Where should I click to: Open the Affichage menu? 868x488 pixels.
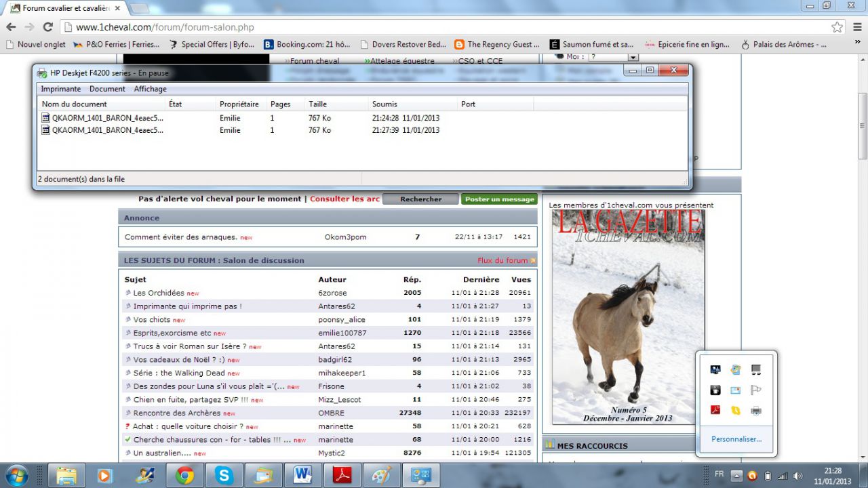150,89
